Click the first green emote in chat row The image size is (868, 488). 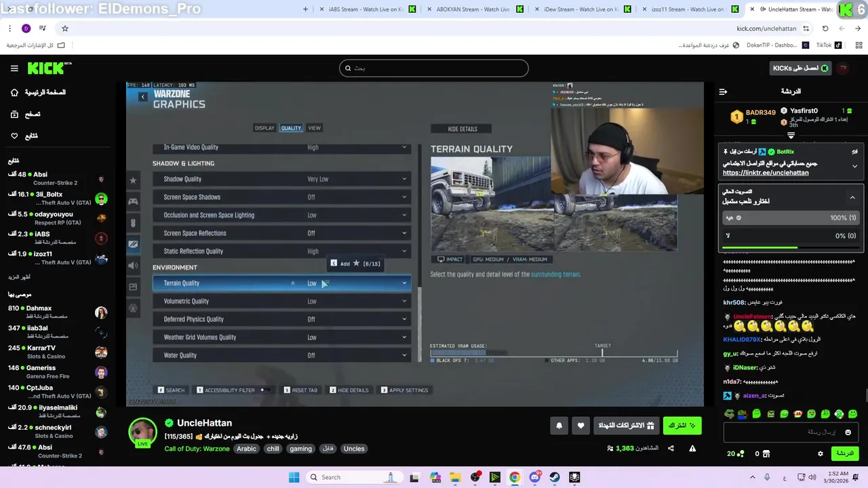click(x=729, y=413)
